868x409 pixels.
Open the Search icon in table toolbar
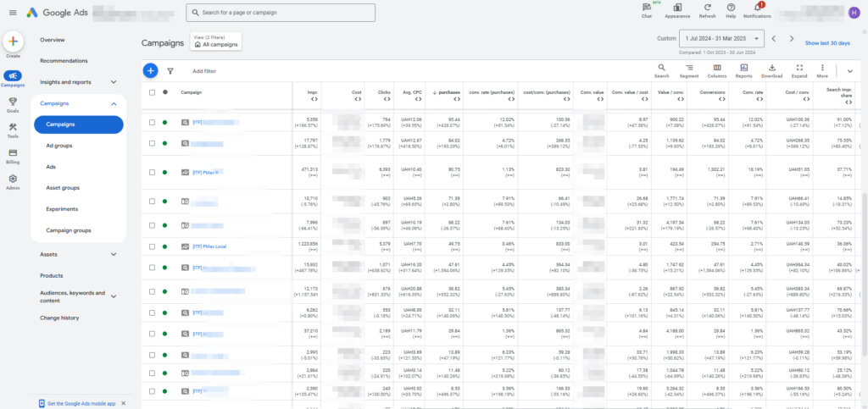661,70
